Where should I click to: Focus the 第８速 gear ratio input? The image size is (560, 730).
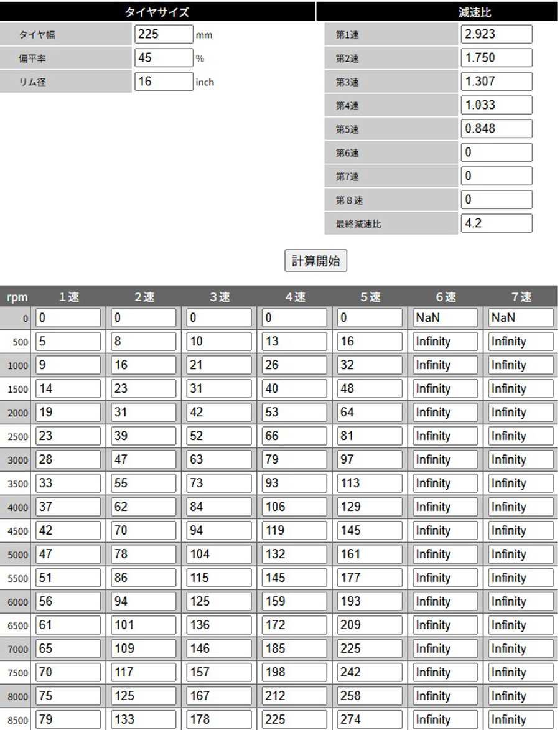[496, 200]
